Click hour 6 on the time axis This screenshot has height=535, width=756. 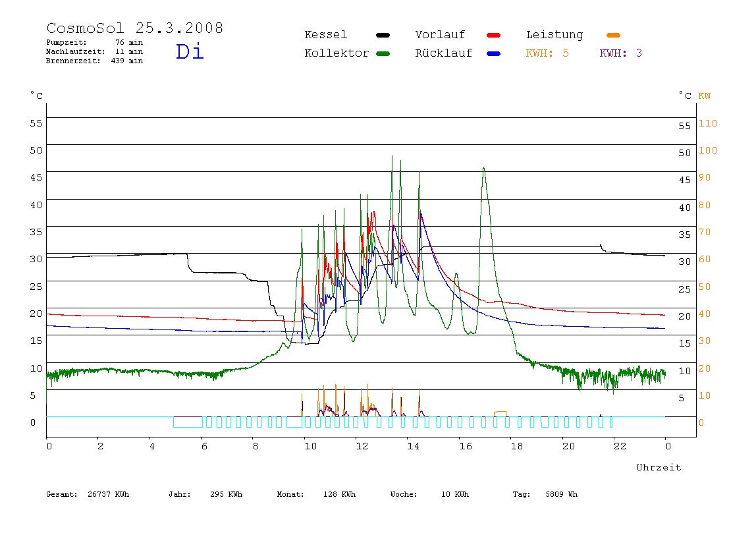coord(204,446)
